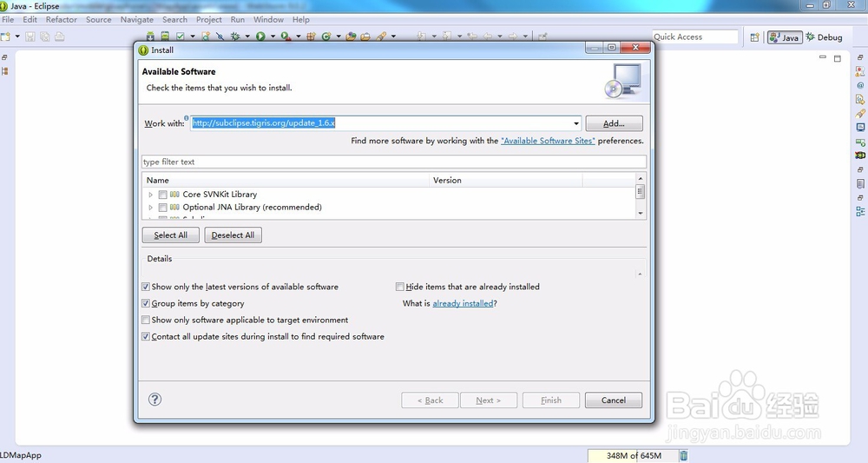Open the Javadoc @ view sidebar icon
Screen dimensions: 868x463
[859, 85]
